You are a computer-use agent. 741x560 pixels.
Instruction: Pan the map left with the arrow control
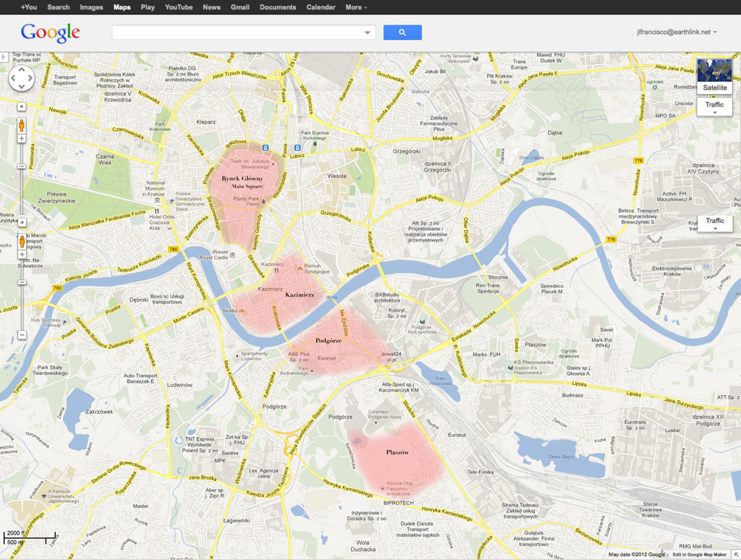[x=13, y=78]
